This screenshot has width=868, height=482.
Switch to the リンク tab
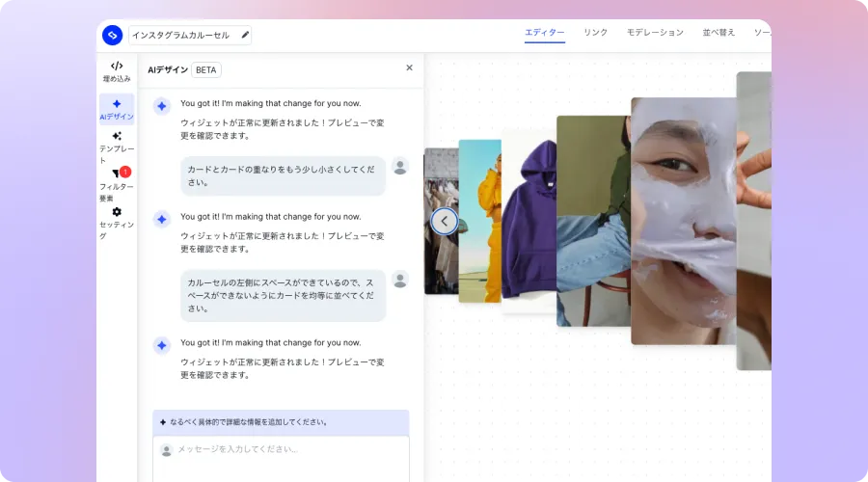[596, 33]
